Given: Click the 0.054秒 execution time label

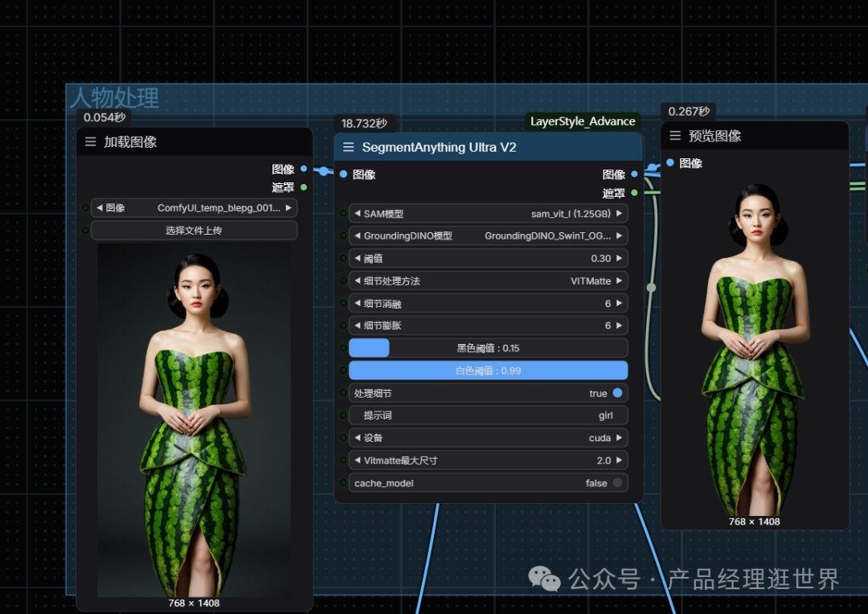Looking at the screenshot, I should tap(104, 117).
